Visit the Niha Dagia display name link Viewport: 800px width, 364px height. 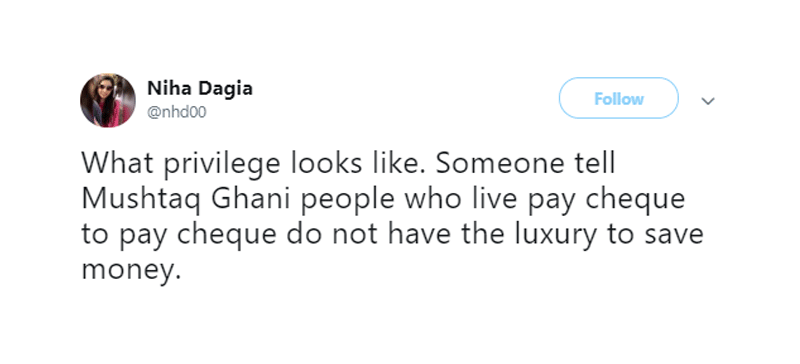point(199,88)
